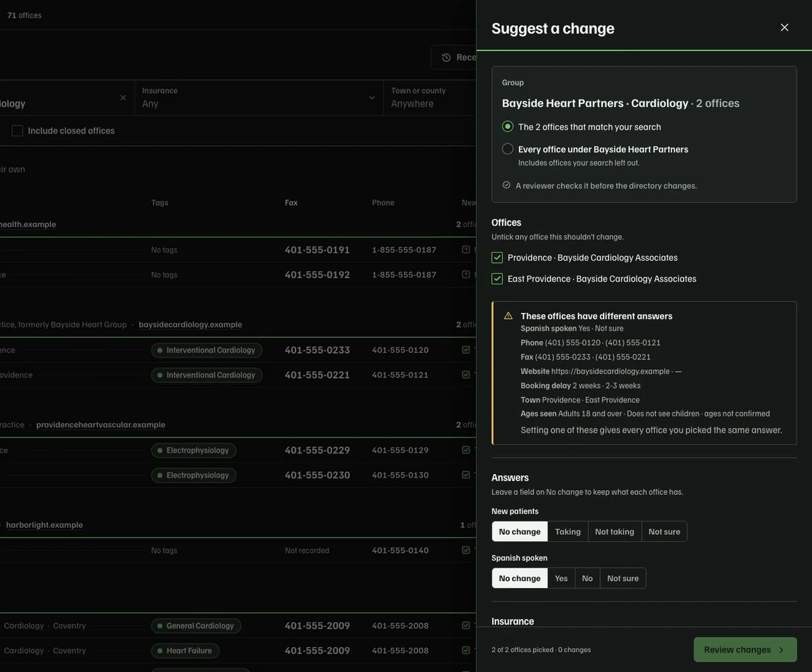Click the Fax column header

291,203
